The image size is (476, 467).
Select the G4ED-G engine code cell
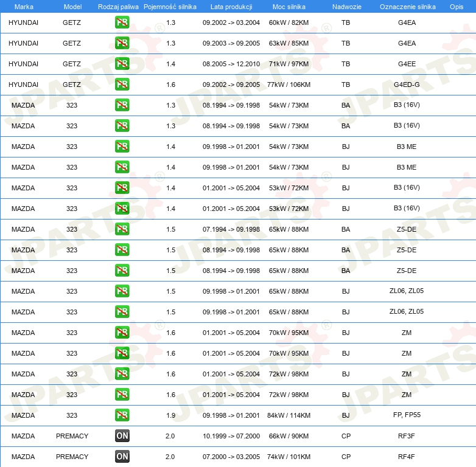click(x=407, y=85)
